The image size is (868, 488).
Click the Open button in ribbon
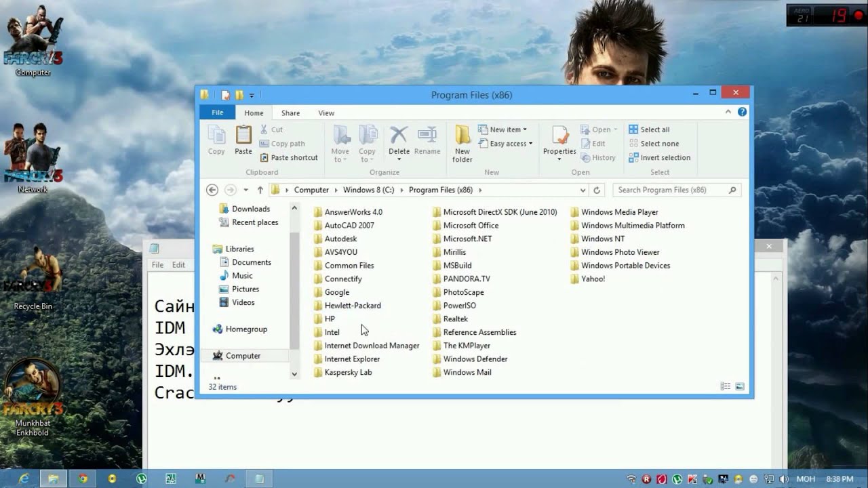[598, 129]
